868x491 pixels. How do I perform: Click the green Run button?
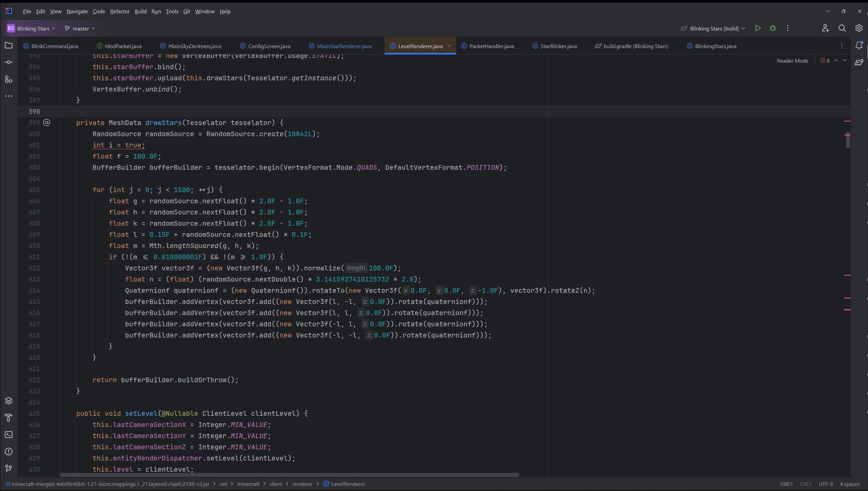coord(758,28)
